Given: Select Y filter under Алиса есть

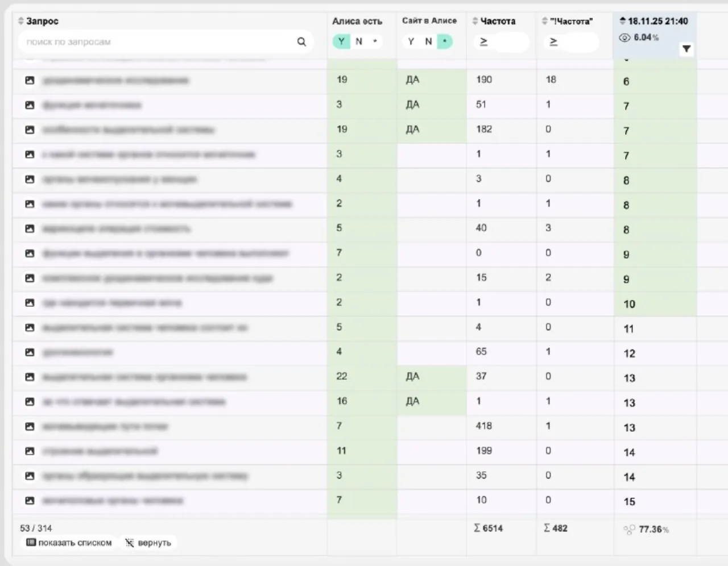Looking at the screenshot, I should coord(341,41).
